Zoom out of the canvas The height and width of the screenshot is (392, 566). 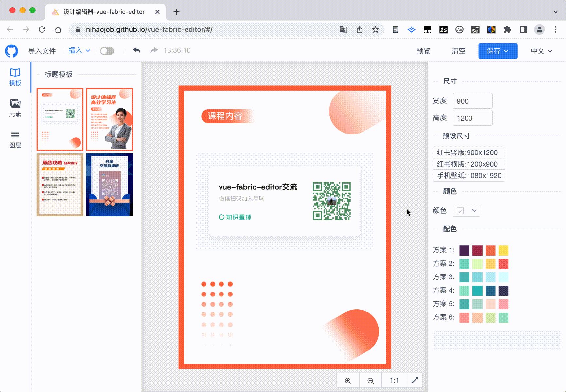pyautogui.click(x=370, y=381)
